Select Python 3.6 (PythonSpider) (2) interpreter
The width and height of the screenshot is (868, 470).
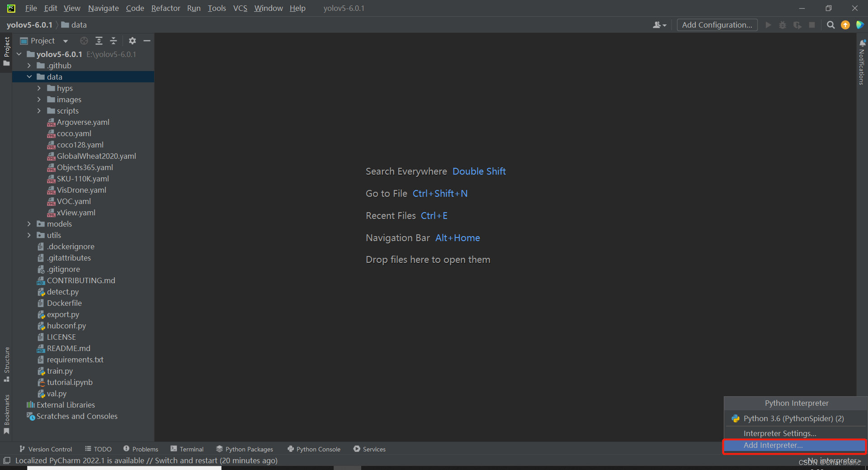tap(795, 418)
